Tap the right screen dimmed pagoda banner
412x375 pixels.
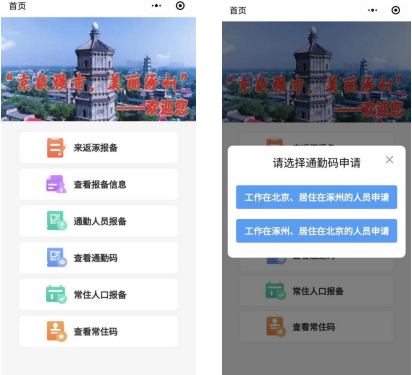pyautogui.click(x=316, y=72)
